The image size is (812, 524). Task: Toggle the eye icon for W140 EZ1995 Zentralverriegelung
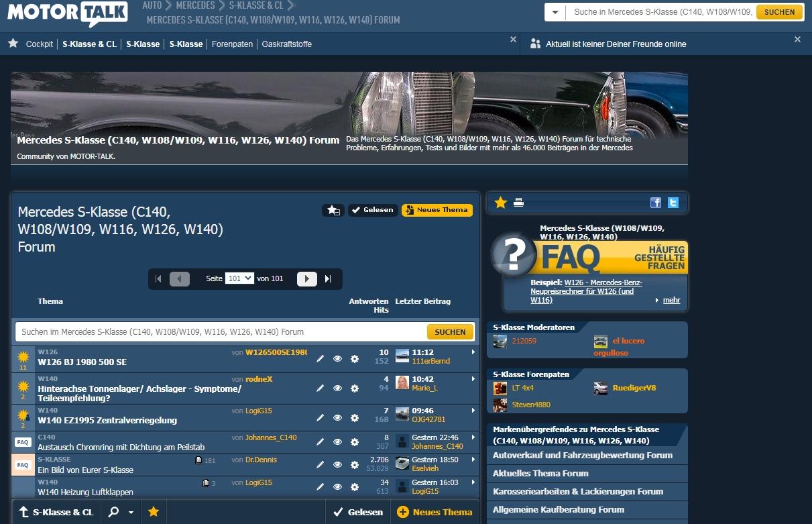click(338, 417)
